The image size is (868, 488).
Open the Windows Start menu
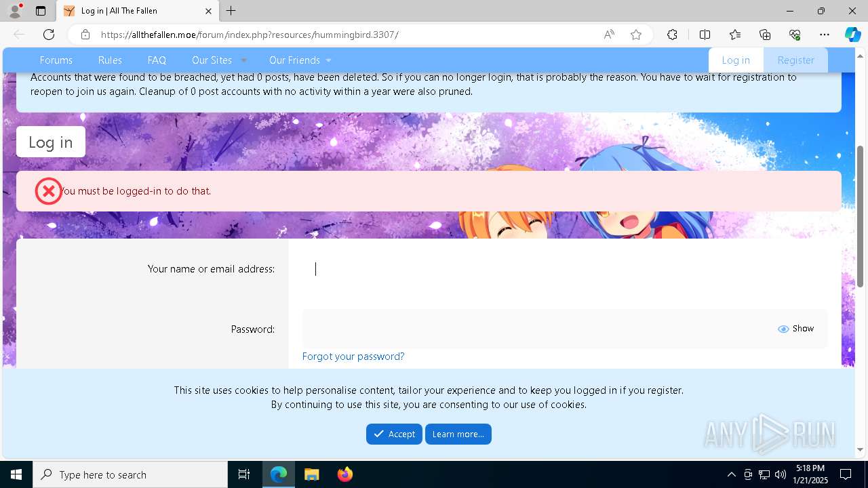(x=16, y=474)
